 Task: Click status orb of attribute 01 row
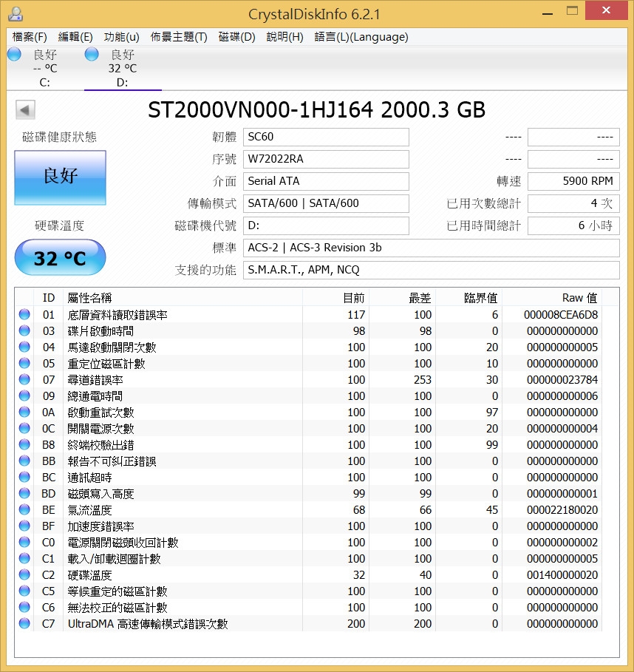pos(24,315)
